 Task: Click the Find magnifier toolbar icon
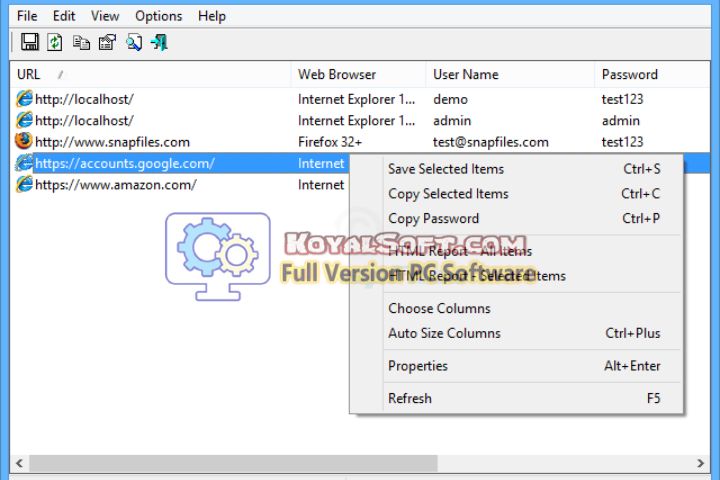(x=134, y=43)
